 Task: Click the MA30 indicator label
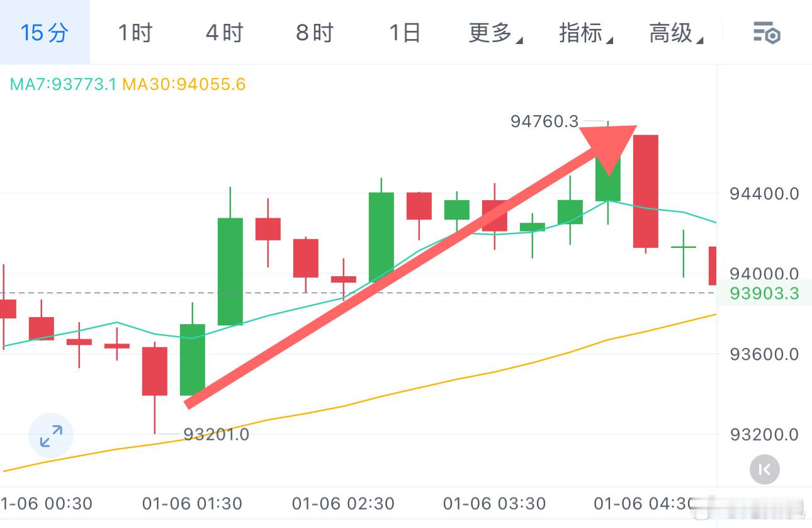pyautogui.click(x=184, y=84)
